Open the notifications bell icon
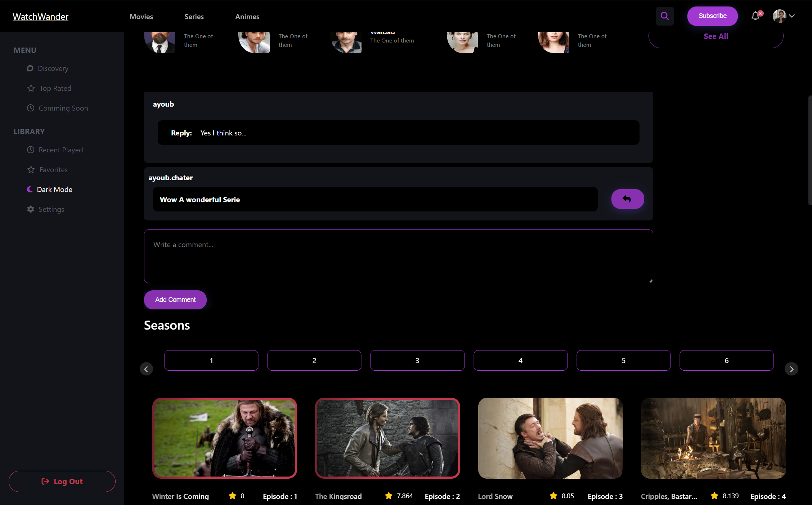The height and width of the screenshot is (505, 812). point(755,16)
